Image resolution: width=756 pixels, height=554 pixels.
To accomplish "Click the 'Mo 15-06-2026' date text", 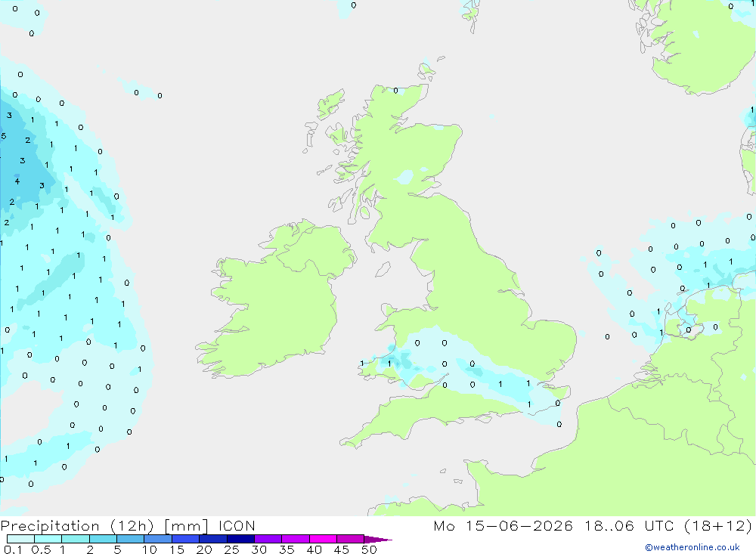I will [x=503, y=525].
